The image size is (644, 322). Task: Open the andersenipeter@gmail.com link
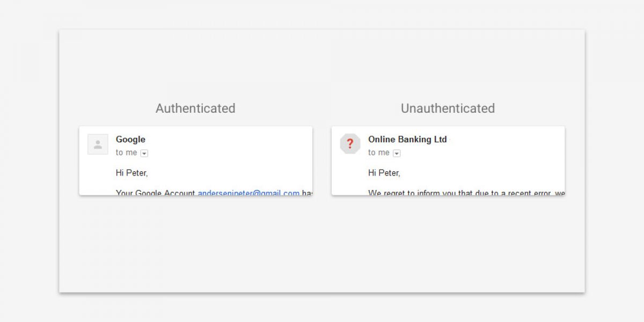coord(248,193)
